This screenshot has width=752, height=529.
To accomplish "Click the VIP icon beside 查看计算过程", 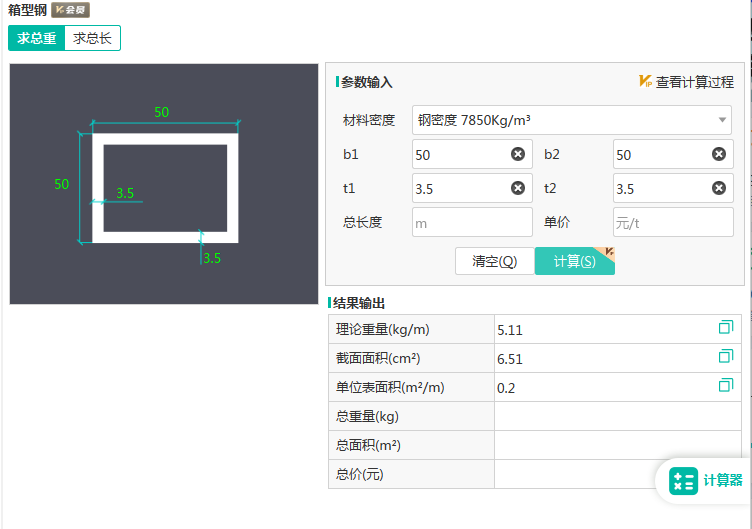I will [645, 82].
